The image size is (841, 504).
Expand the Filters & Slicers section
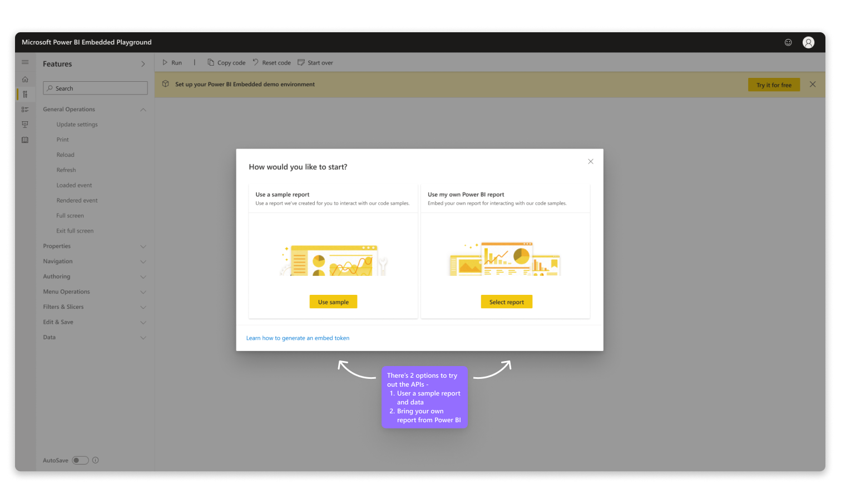143,307
